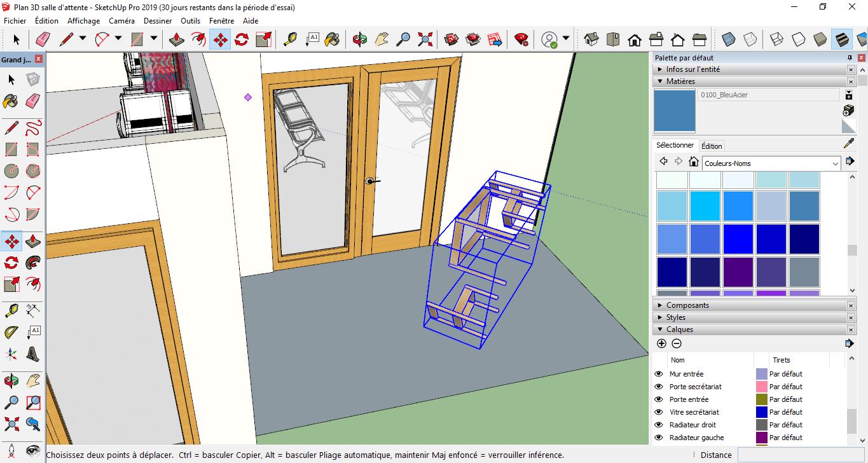
Task: Switch to the Édition tab in Matières
Action: click(x=712, y=146)
